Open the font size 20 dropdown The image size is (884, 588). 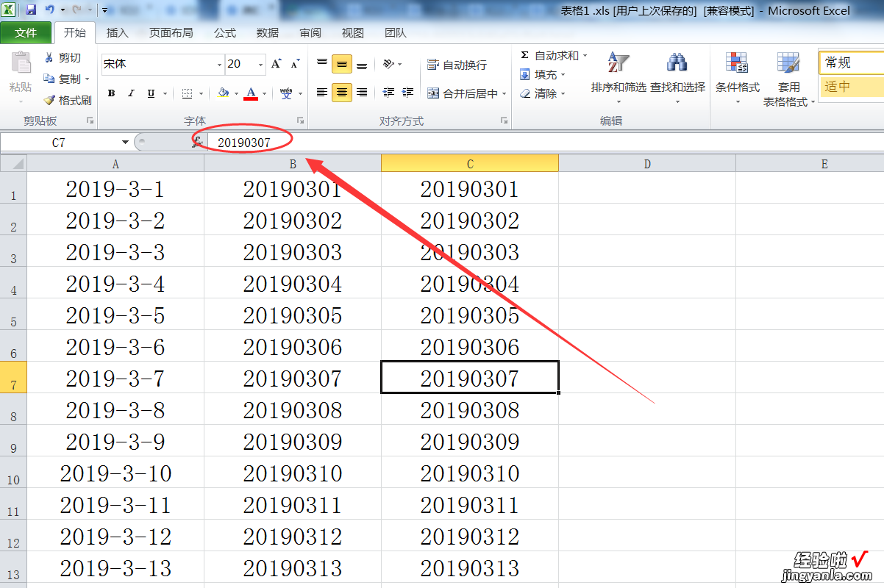coord(261,65)
